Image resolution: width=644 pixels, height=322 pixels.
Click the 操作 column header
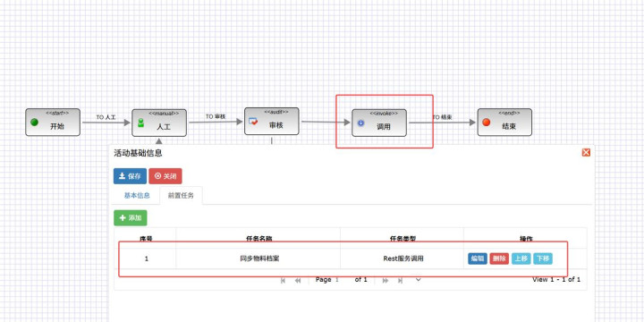526,239
